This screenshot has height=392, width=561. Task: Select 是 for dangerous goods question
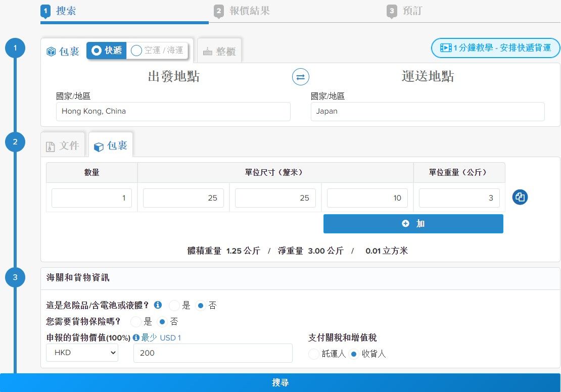point(175,305)
